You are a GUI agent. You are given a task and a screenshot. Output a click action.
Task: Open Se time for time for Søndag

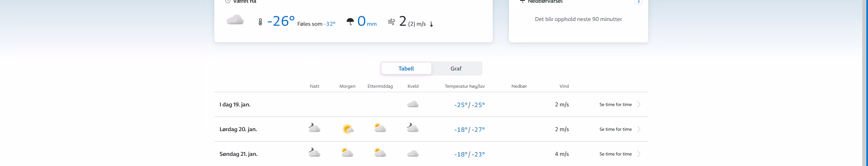[615, 154]
